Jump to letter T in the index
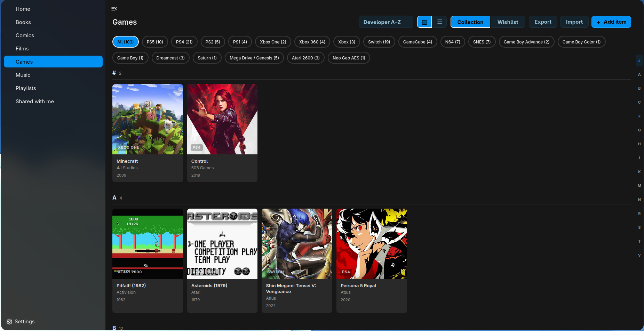Image resolution: width=644 pixels, height=331 pixels. (x=639, y=241)
